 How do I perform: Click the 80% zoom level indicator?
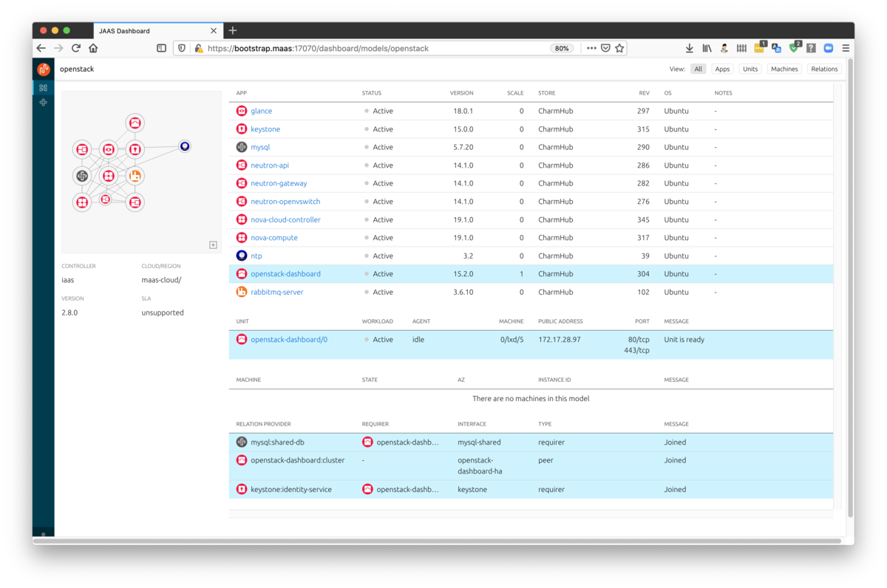coord(562,48)
